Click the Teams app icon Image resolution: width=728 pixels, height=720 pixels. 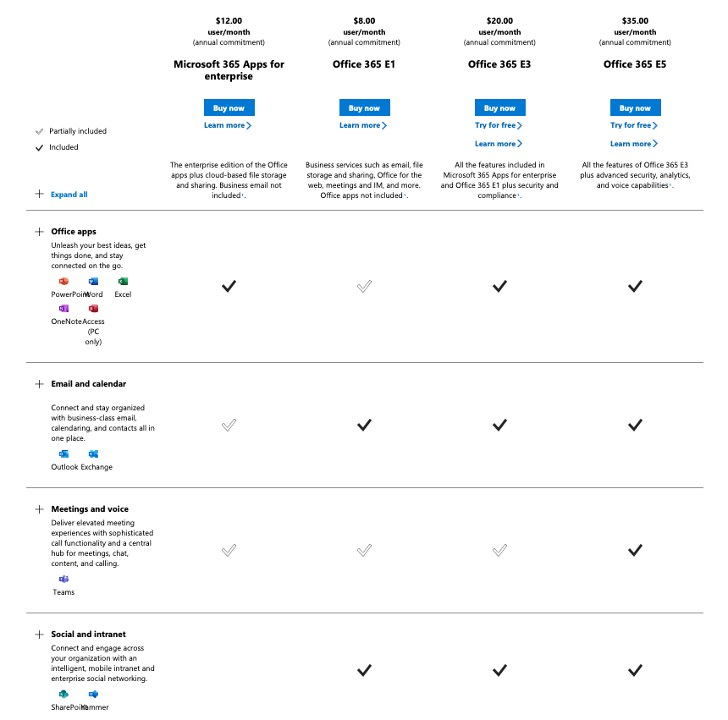click(63, 579)
